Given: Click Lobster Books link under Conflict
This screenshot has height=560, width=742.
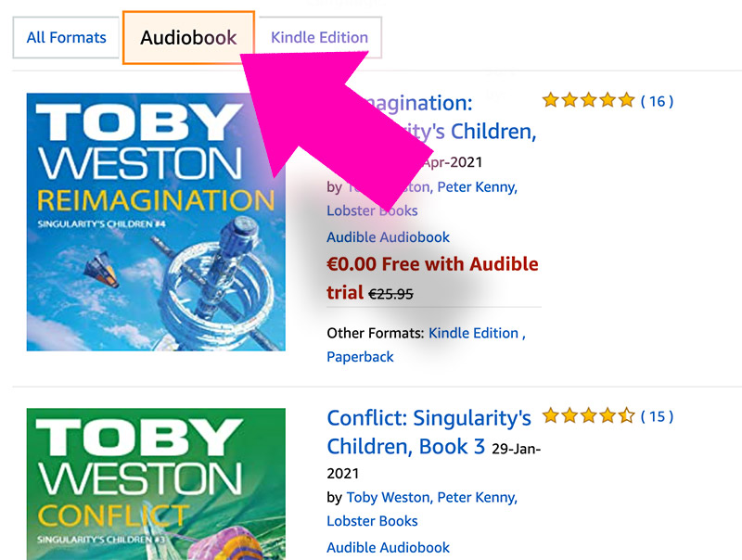Looking at the screenshot, I should click(371, 521).
